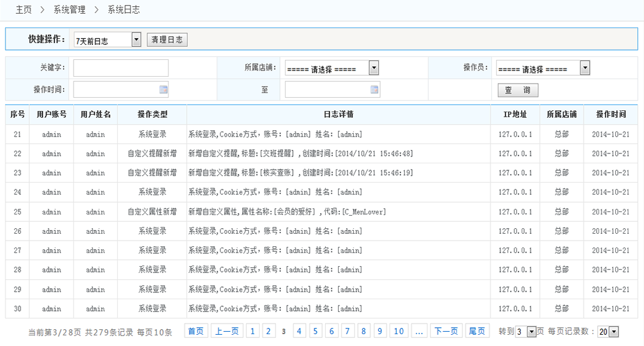Click the 操作时间 column header

[x=610, y=115]
